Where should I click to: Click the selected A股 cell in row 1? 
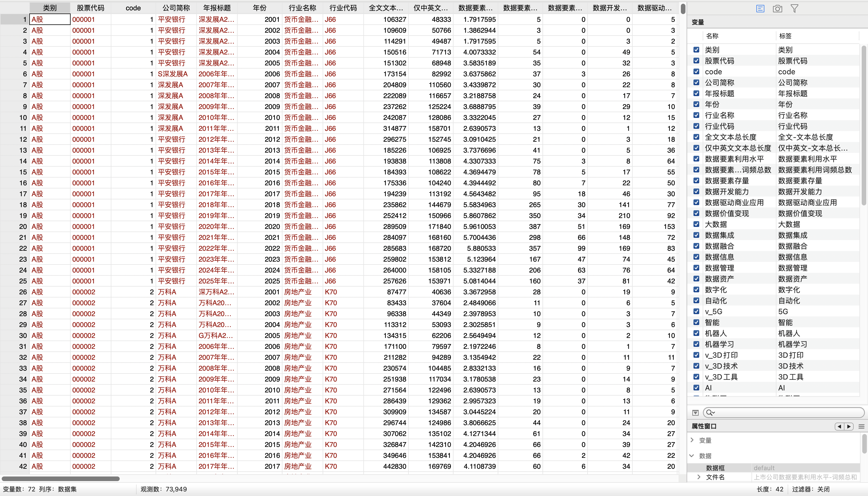[50, 20]
